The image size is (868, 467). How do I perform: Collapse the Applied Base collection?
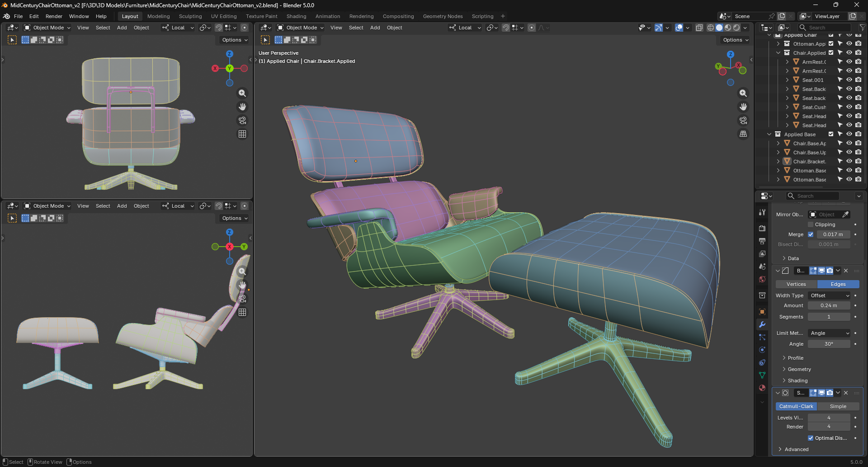coord(769,134)
